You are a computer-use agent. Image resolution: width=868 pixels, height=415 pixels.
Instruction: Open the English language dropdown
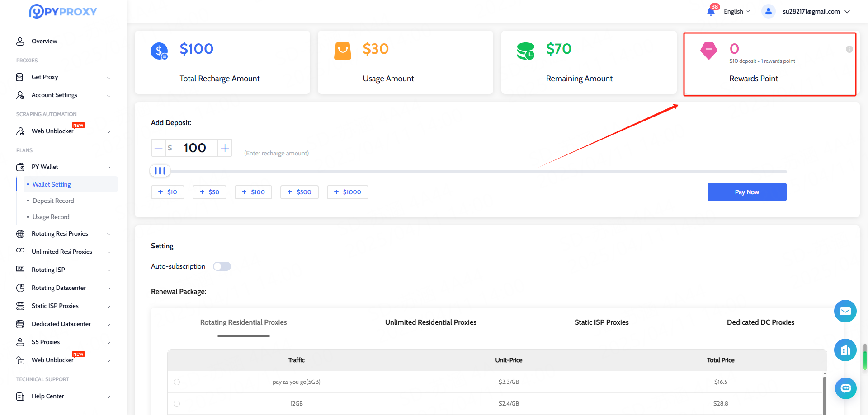[x=737, y=12]
